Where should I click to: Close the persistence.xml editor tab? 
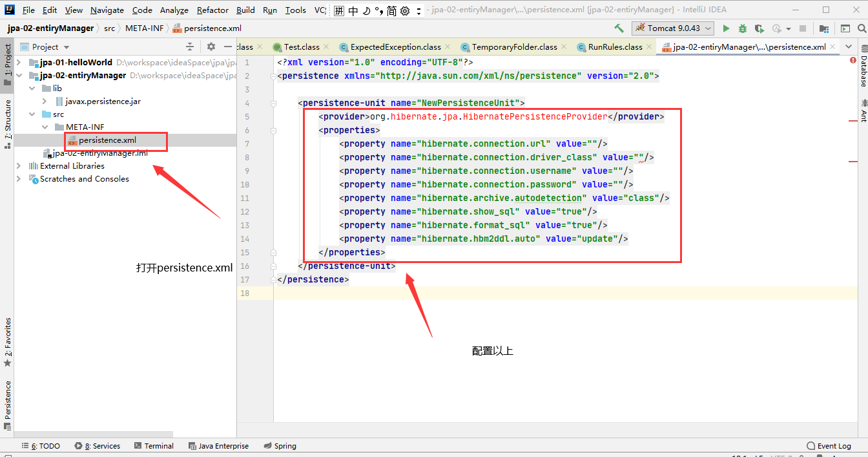click(x=832, y=47)
